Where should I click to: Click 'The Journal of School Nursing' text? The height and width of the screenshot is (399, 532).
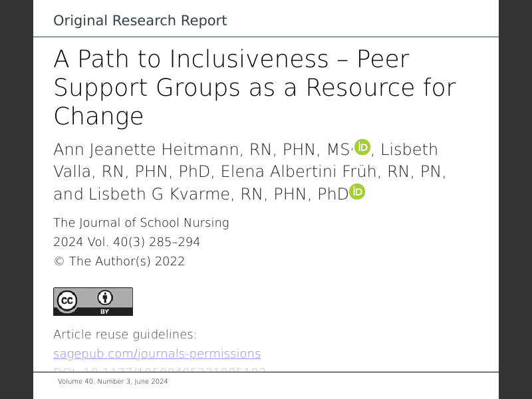pos(141,223)
